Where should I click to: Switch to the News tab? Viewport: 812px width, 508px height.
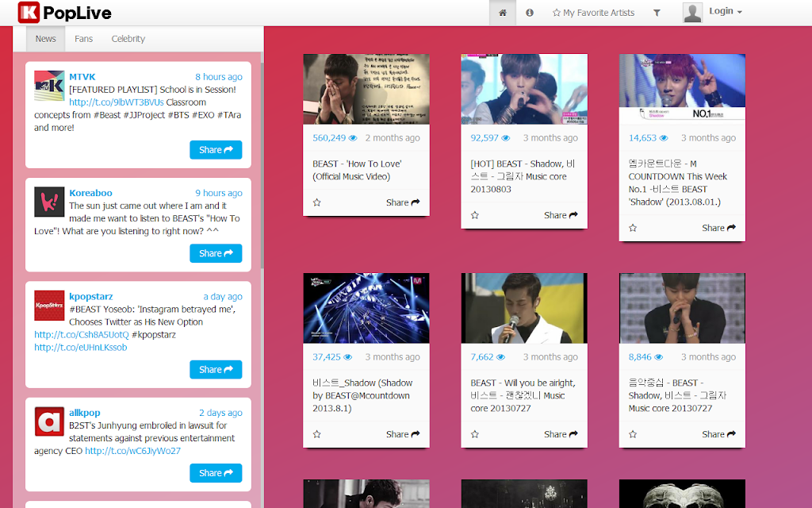click(x=45, y=39)
